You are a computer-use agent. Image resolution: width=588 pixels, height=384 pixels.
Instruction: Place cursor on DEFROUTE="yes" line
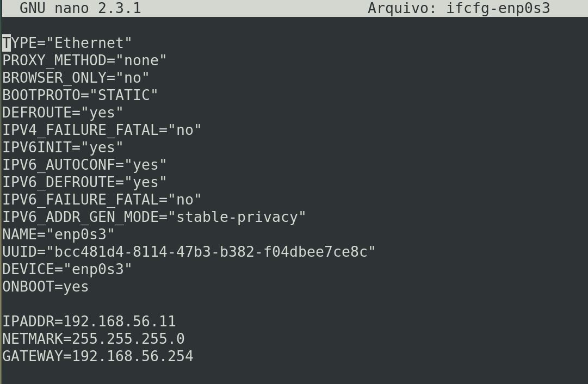63,113
